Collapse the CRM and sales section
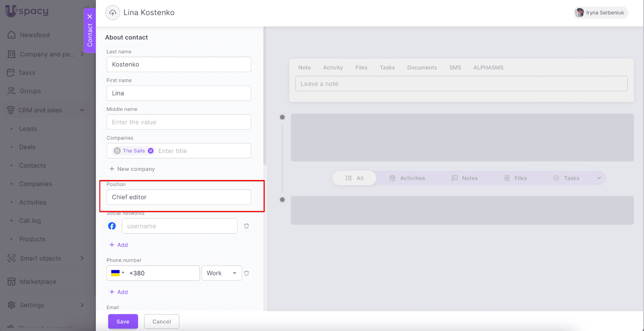The image size is (644, 331). (x=82, y=110)
